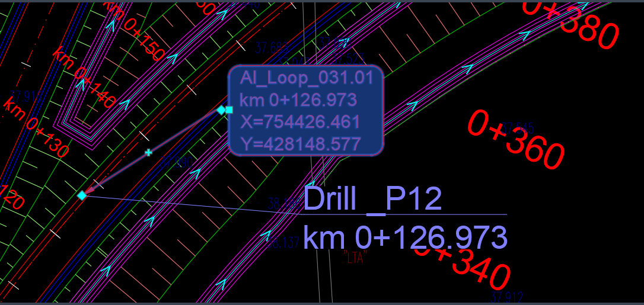Pick the cyan plus grip on leader line
The image size is (644, 305).
coord(149,153)
